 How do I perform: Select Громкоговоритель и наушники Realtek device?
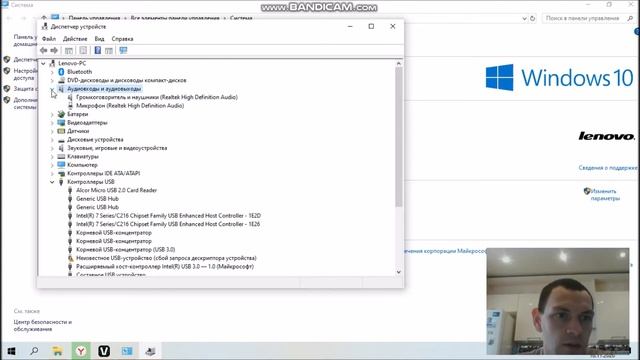[x=157, y=97]
